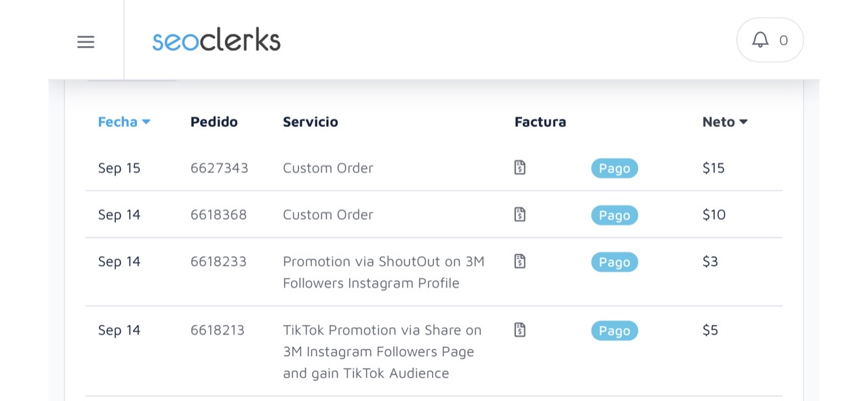Image resolution: width=868 pixels, height=401 pixels.
Task: Go to the SEOClerks home logo
Action: (x=216, y=40)
